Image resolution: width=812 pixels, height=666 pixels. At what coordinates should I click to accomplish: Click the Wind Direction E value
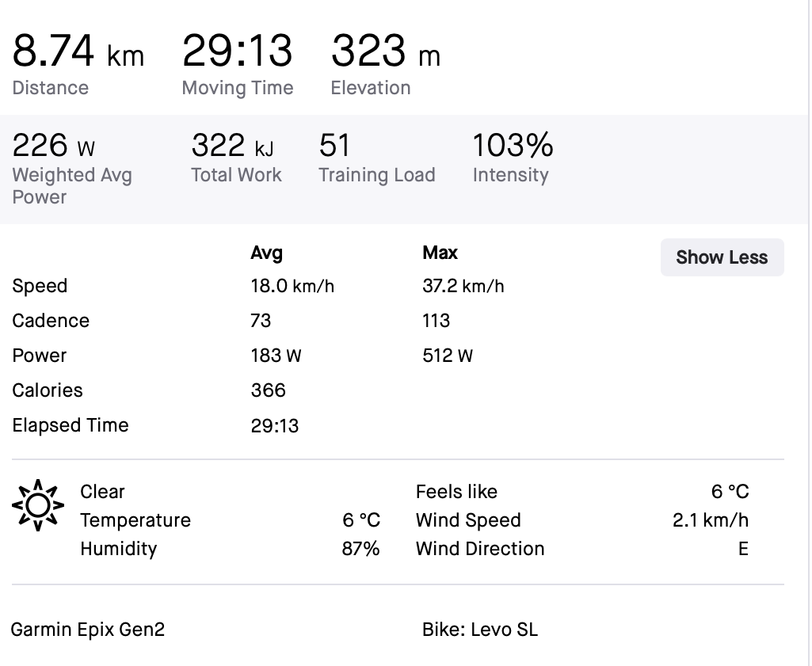(743, 549)
